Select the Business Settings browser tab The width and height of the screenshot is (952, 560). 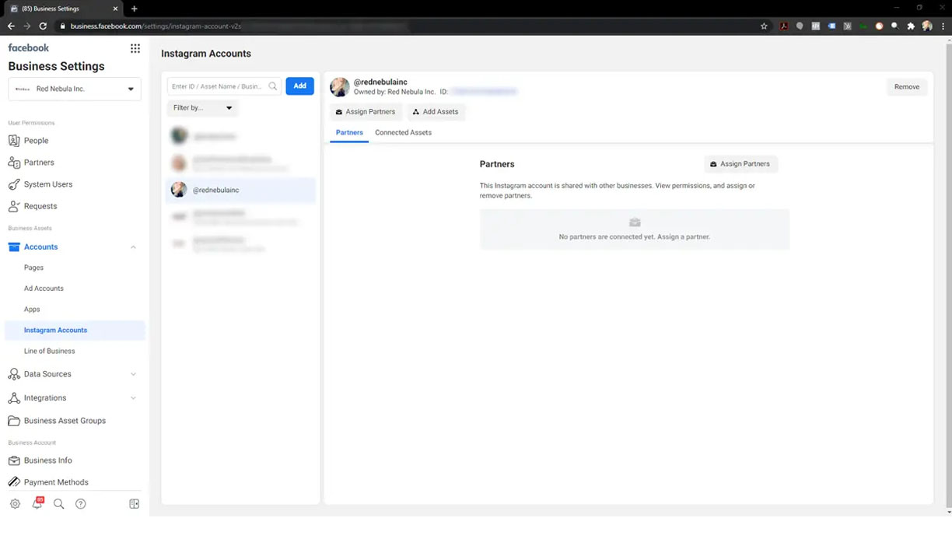pyautogui.click(x=62, y=9)
